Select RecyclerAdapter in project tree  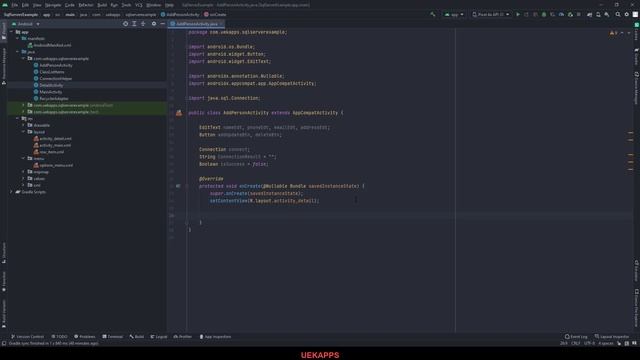point(54,98)
